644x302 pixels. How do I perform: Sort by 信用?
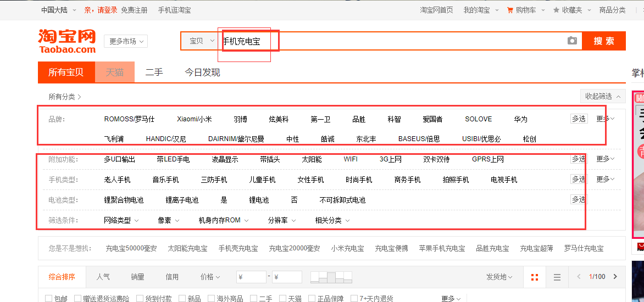pos(172,277)
